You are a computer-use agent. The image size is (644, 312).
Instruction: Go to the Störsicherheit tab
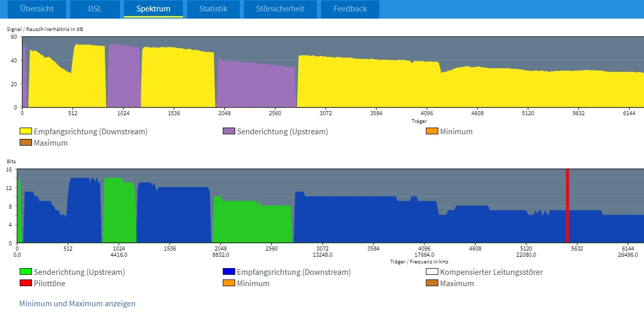pyautogui.click(x=281, y=9)
